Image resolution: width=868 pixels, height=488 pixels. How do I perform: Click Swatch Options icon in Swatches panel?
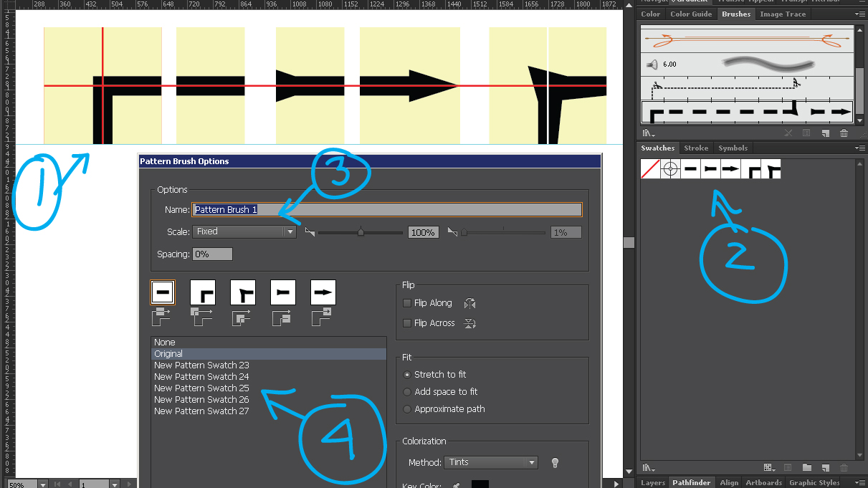coord(788,468)
